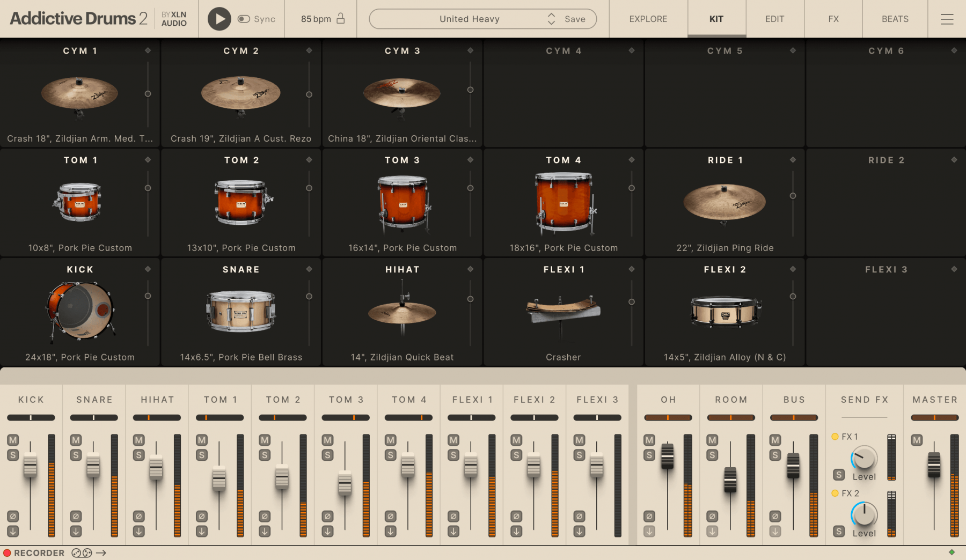The width and height of the screenshot is (966, 560).
Task: Mute the SNARE channel
Action: [x=76, y=440]
